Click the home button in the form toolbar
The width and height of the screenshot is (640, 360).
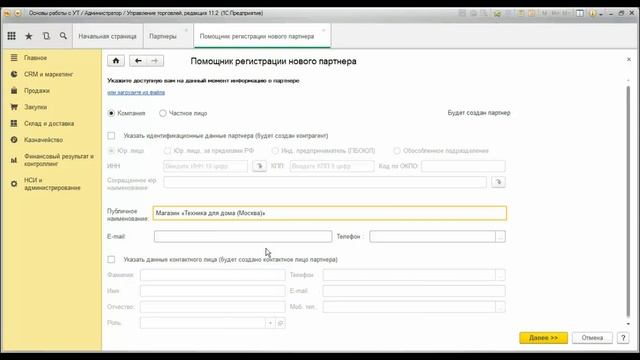click(x=116, y=61)
